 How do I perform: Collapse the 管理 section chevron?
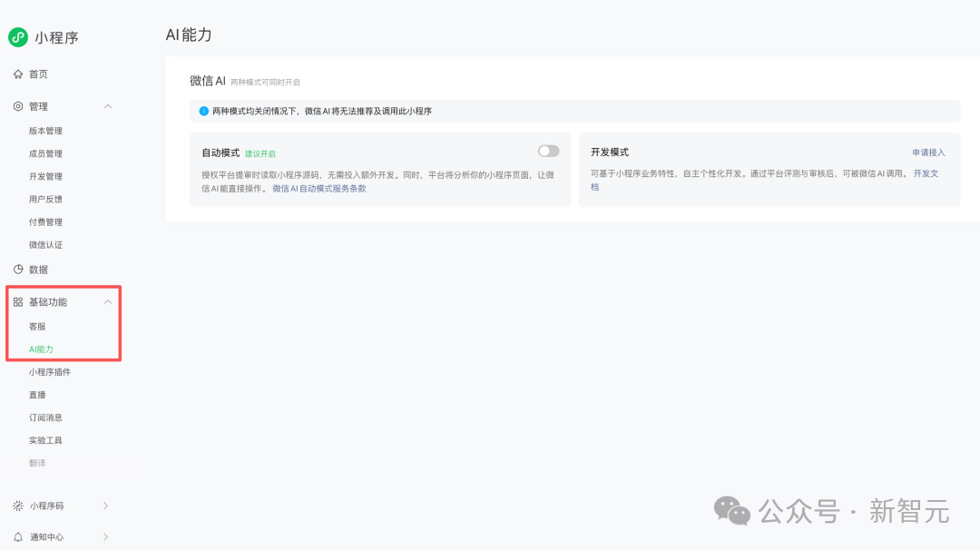107,106
